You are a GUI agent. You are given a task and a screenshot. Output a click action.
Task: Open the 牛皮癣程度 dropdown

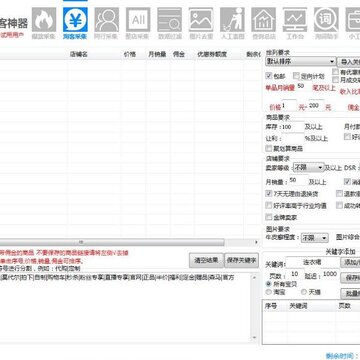click(x=315, y=238)
